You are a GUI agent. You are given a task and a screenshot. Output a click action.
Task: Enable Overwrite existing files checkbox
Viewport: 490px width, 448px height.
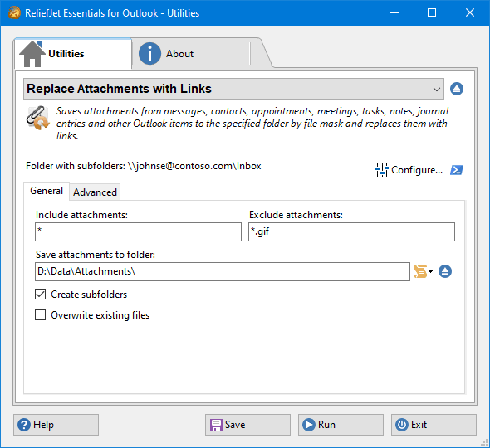41,315
